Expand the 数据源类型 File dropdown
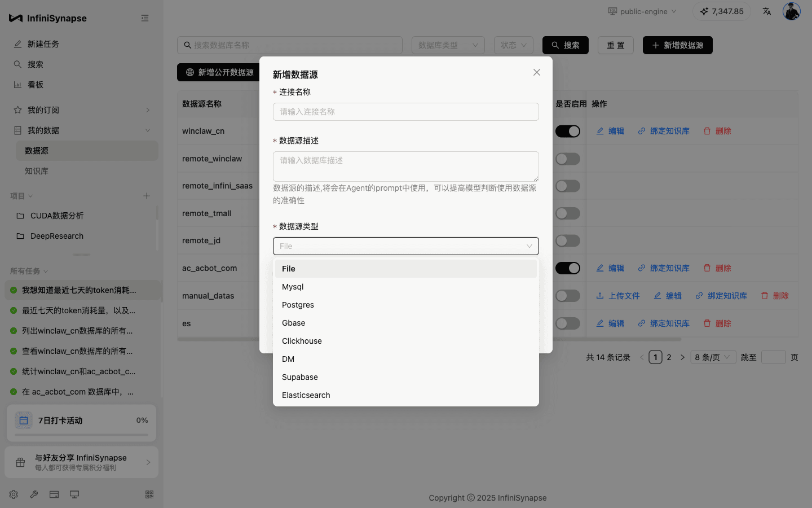 pyautogui.click(x=405, y=246)
